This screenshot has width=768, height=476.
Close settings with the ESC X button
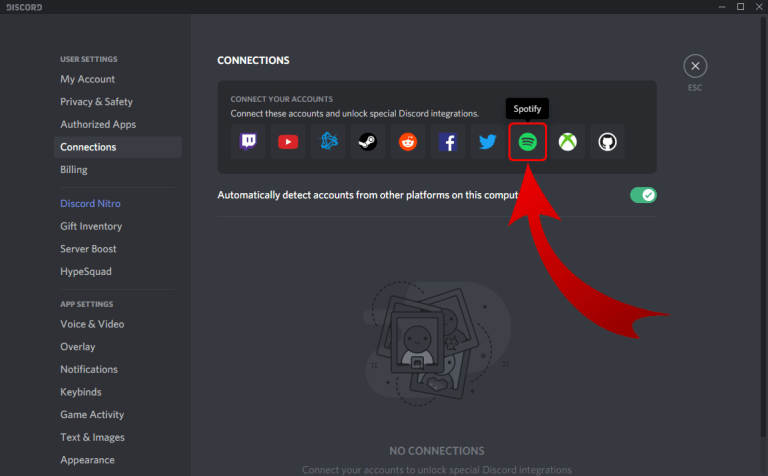click(x=695, y=66)
